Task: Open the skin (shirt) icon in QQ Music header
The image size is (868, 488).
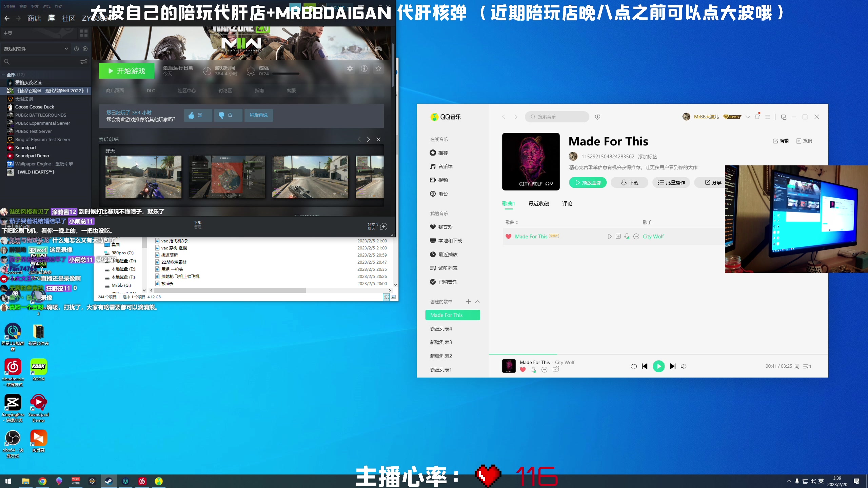Action: [757, 117]
